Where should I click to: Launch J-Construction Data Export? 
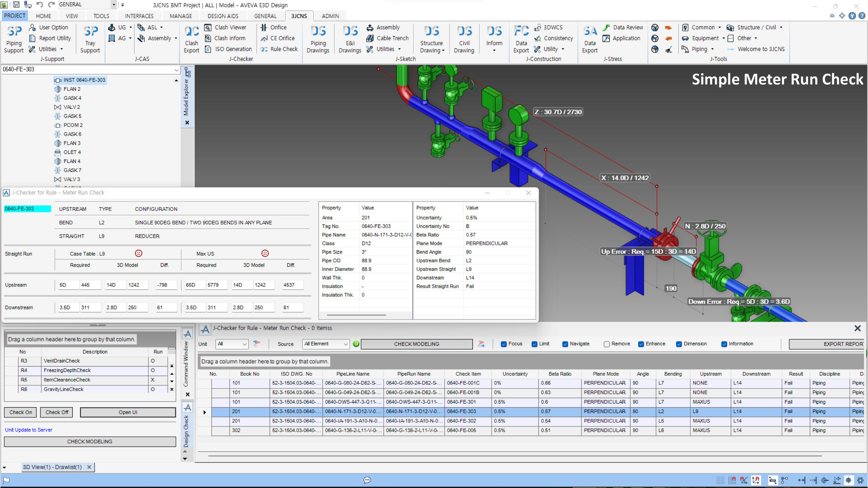521,39
